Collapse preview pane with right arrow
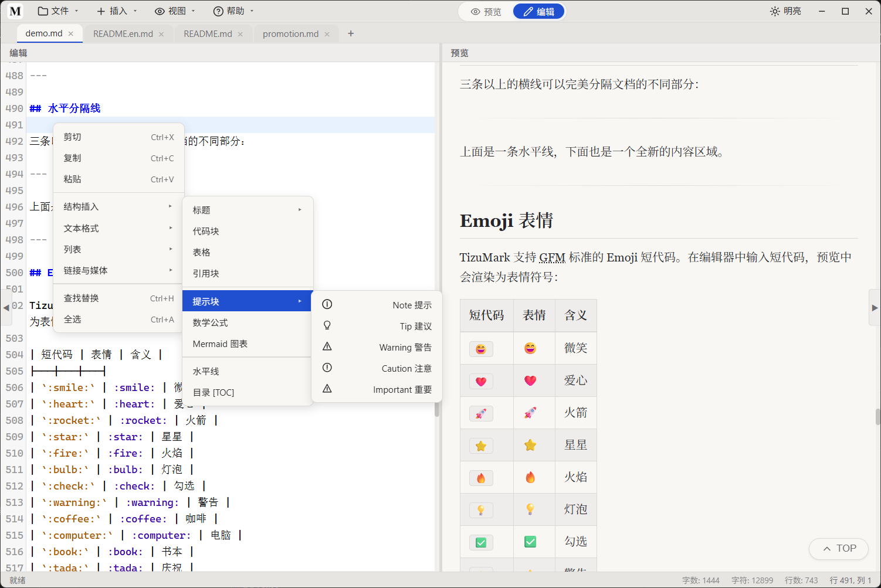The height and width of the screenshot is (588, 881). click(x=875, y=307)
